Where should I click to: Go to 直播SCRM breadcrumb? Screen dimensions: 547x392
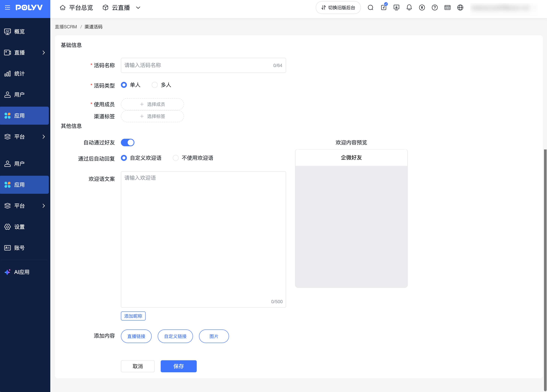pos(66,27)
